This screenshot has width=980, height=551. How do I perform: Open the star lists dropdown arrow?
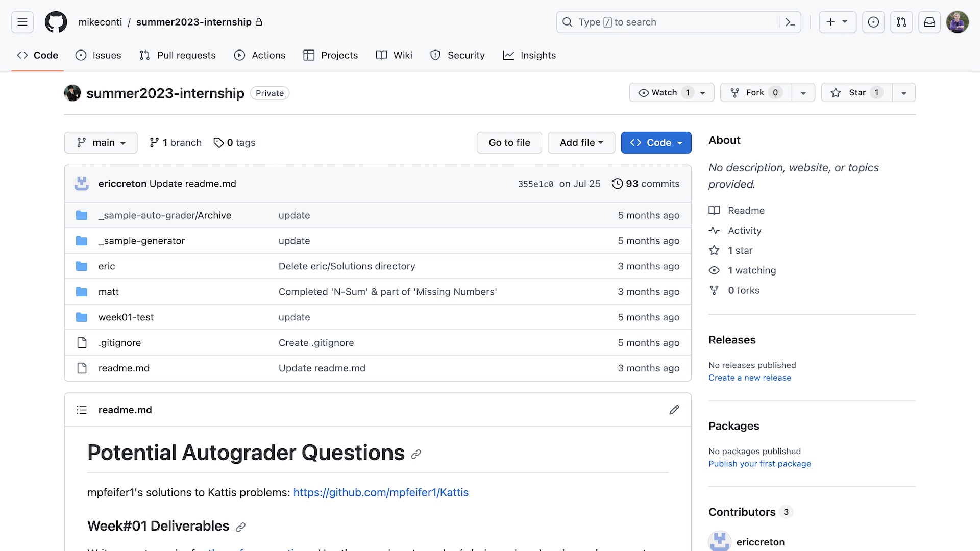pos(904,93)
